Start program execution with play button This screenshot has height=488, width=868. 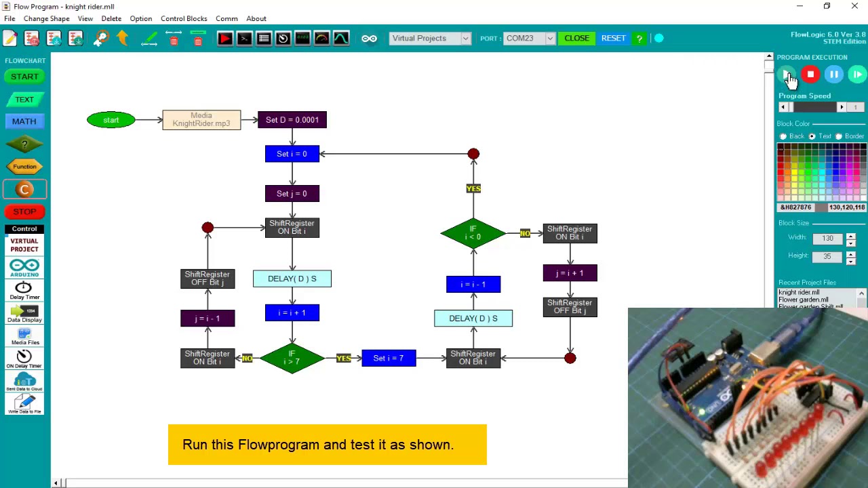787,75
